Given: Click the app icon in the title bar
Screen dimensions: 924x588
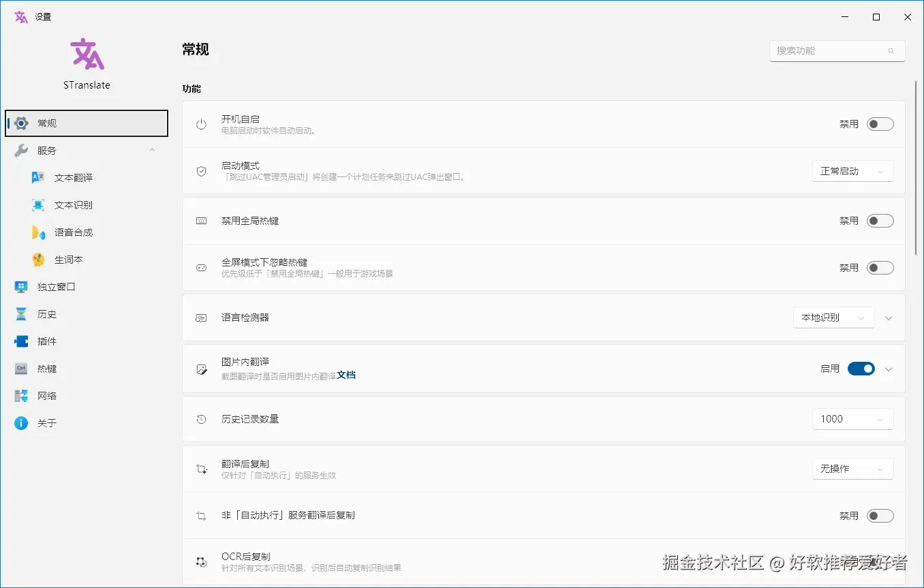Looking at the screenshot, I should pos(21,17).
